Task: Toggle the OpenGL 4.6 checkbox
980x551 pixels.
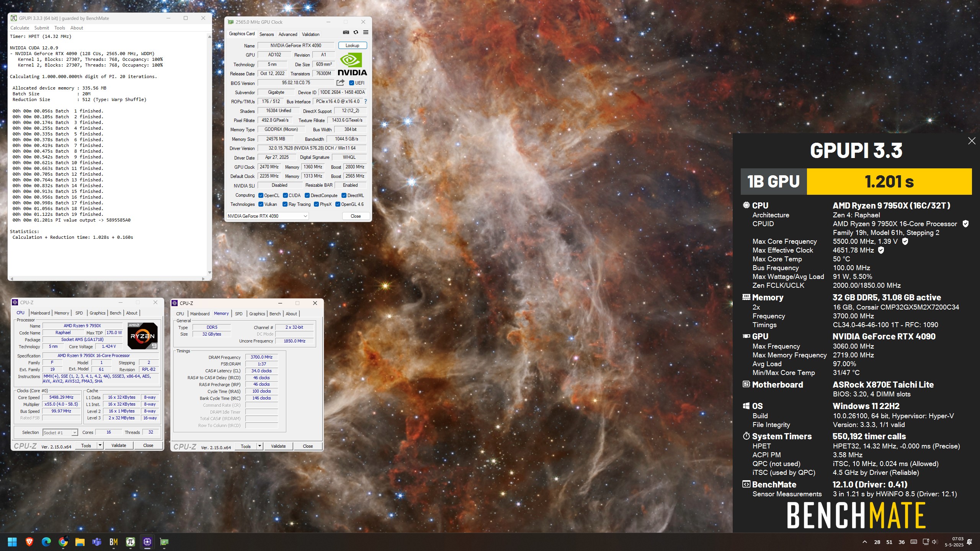Action: click(x=338, y=204)
